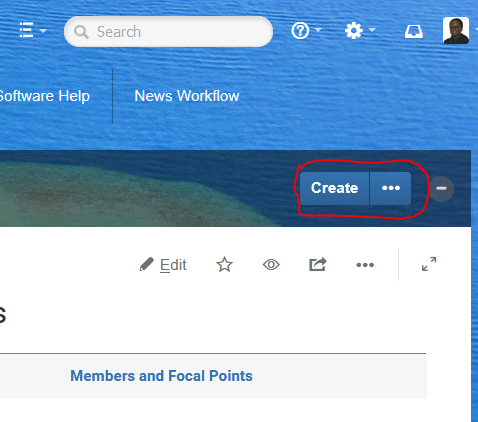Open Members and Focal Points link
The width and height of the screenshot is (478, 422).
click(x=161, y=376)
